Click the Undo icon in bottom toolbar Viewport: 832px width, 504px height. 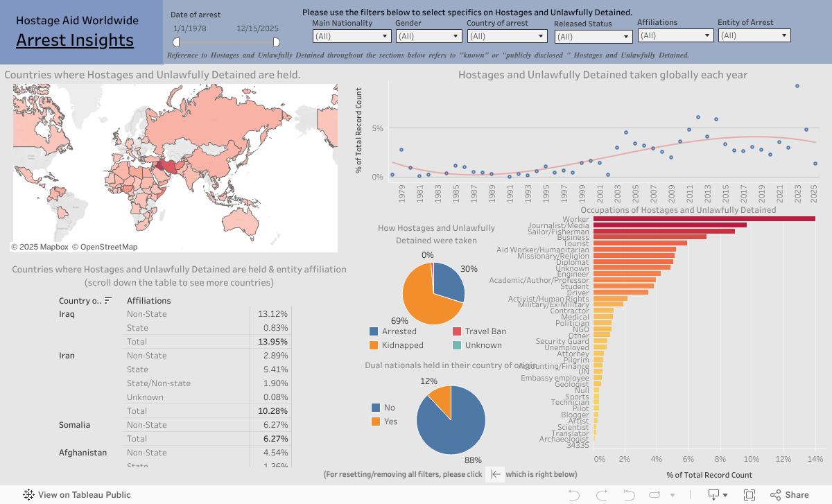[573, 495]
